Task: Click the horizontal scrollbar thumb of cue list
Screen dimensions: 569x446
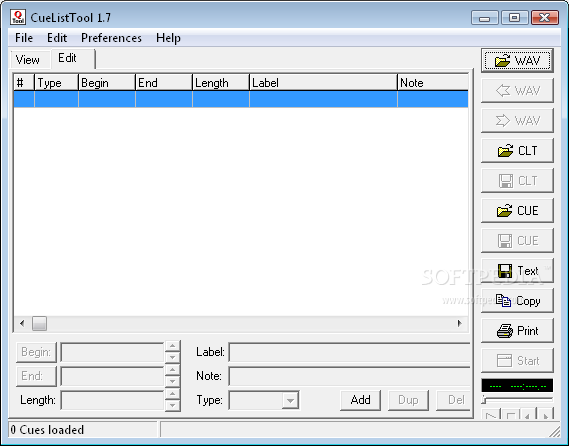Action: click(39, 323)
